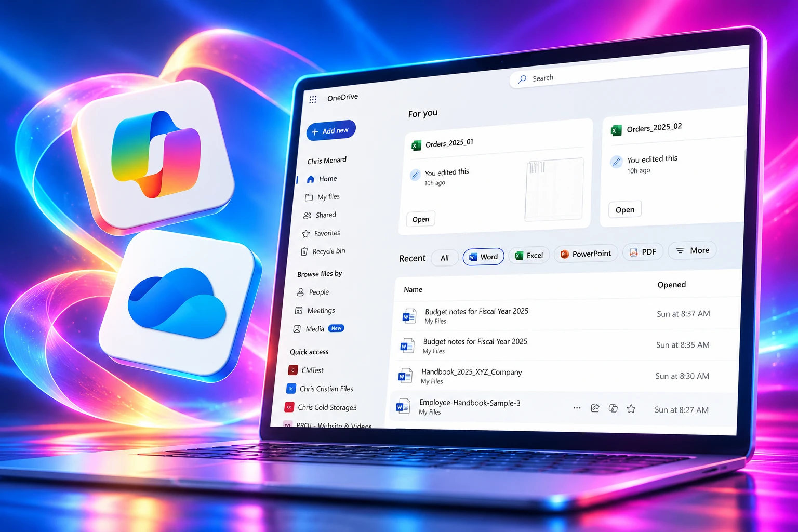Click pencil edit icon on Orders_2025_01 card
This screenshot has width=798, height=532.
click(x=415, y=175)
